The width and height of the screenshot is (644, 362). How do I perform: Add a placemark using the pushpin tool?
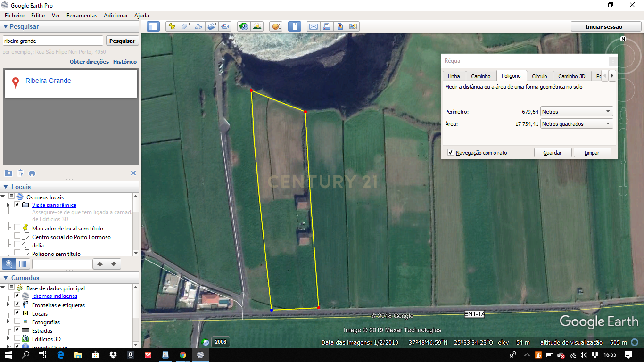(172, 26)
